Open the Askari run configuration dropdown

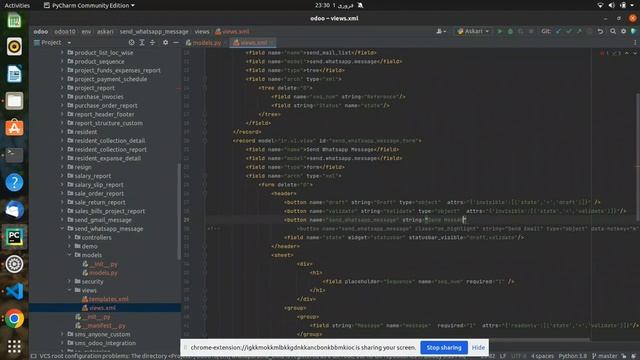473,31
